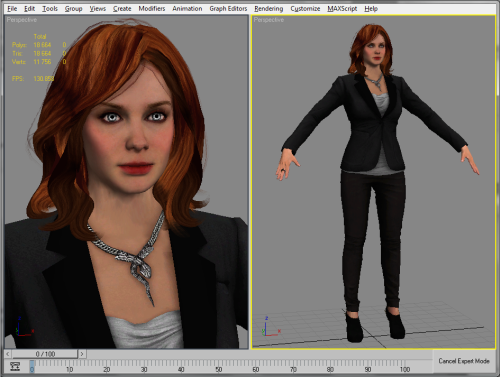Click the time slider next frame arrow
Screen dimensions: 500x377
(x=82, y=354)
